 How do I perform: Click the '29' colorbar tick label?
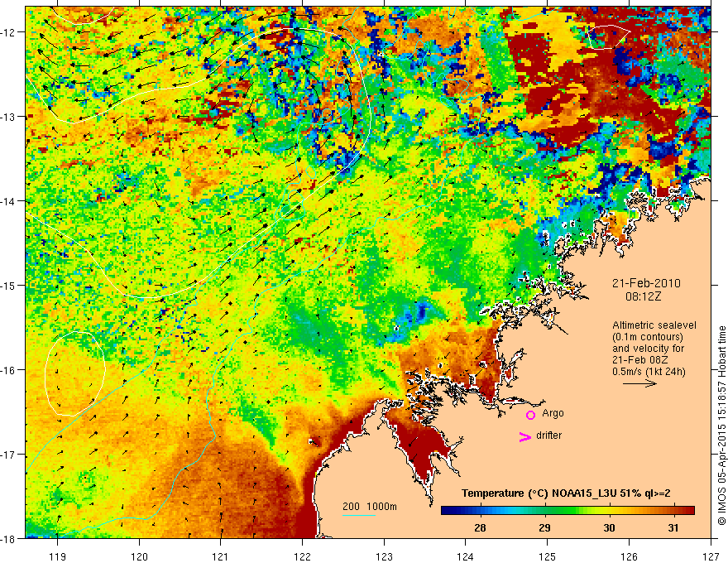pos(544,527)
